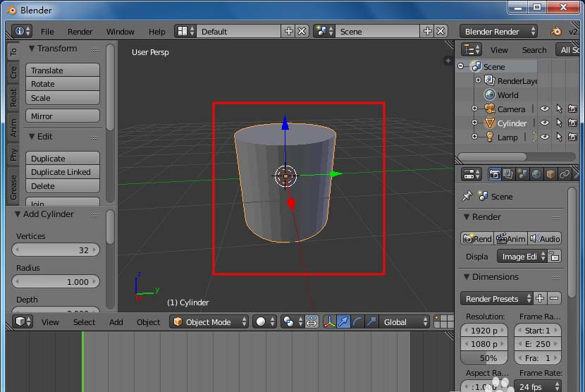Hide the Camera with its eye icon
The height and width of the screenshot is (392, 585).
(x=545, y=109)
